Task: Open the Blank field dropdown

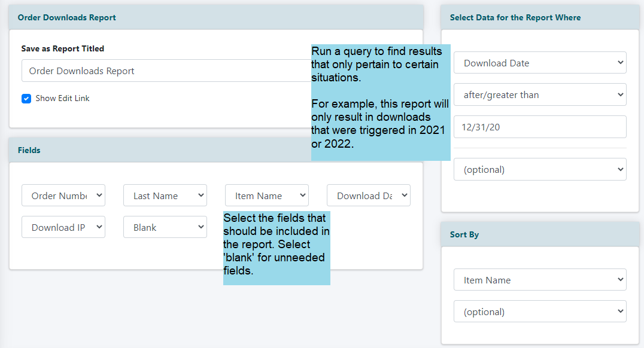Action: (165, 227)
